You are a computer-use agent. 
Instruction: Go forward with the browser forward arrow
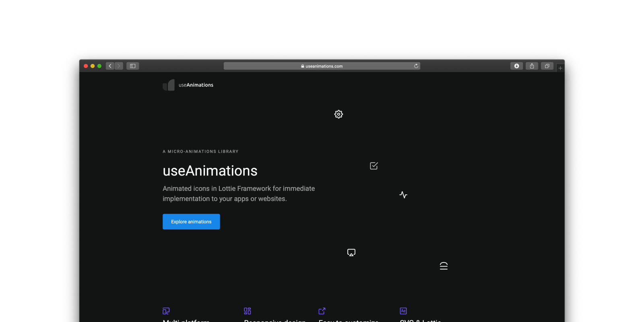[119, 66]
